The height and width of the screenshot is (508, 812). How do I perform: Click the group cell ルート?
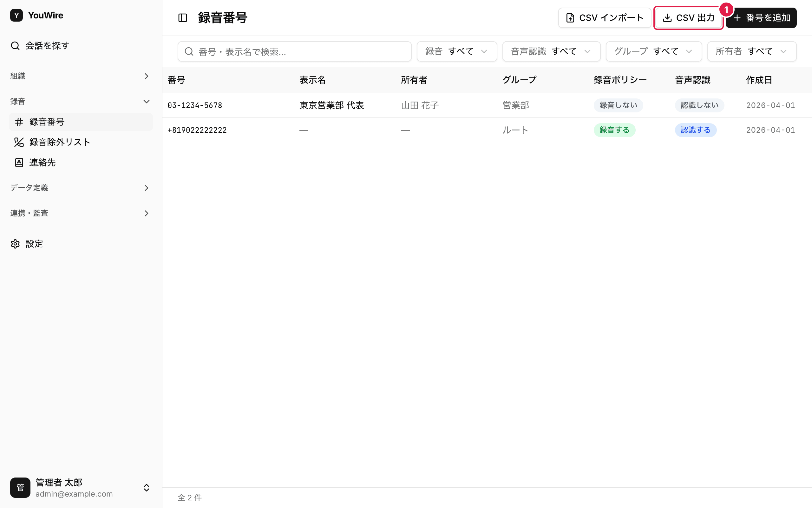[515, 130]
